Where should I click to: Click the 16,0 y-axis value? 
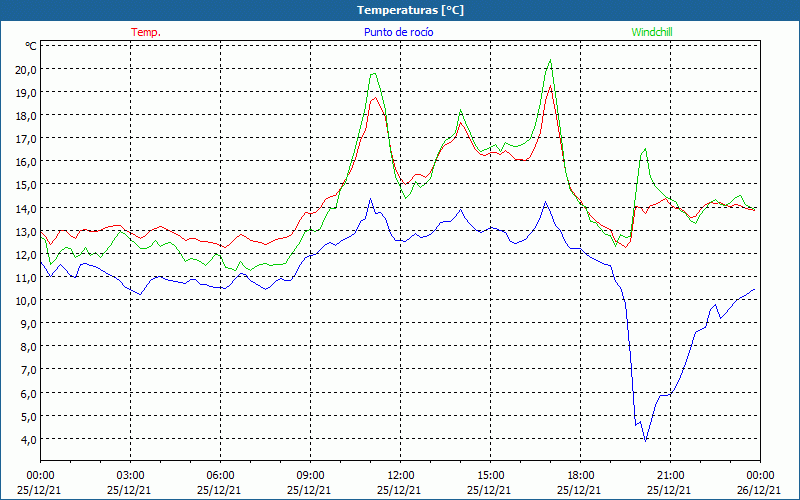[26, 162]
